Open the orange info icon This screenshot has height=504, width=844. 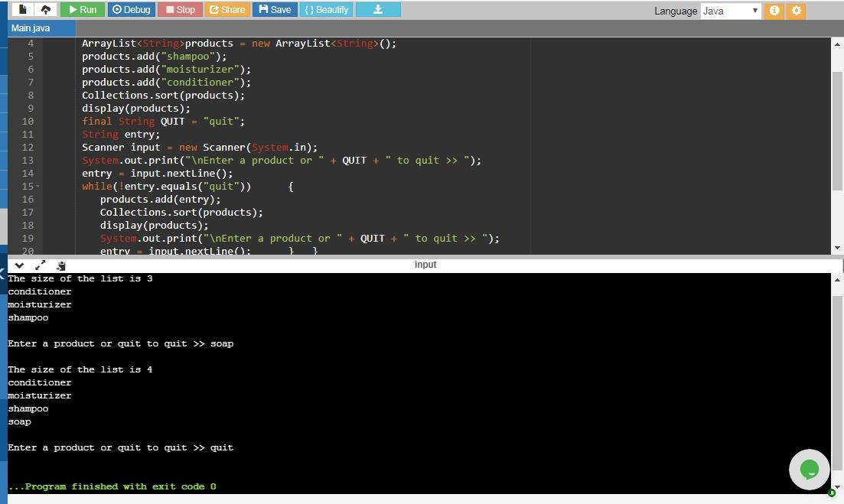(x=774, y=11)
